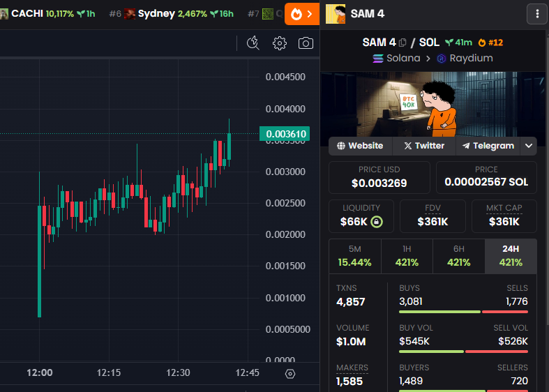Click the quick replay lightning icon
Image resolution: width=549 pixels, height=392 pixels.
[x=253, y=43]
